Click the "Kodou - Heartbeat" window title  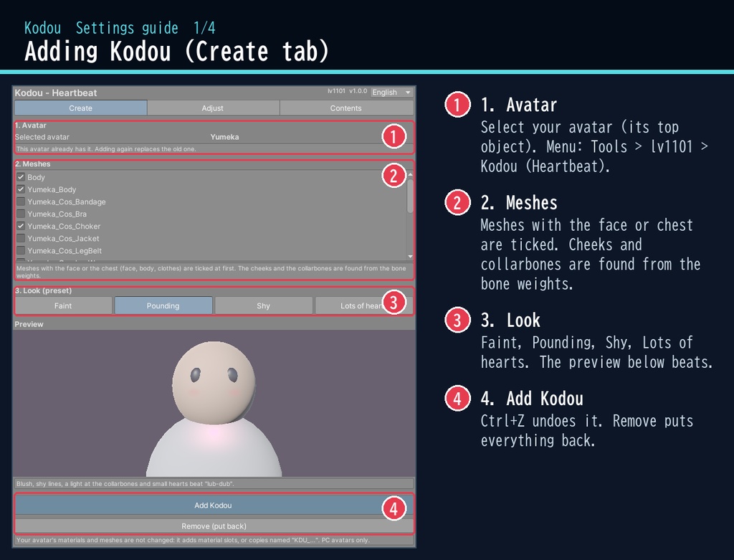(56, 92)
